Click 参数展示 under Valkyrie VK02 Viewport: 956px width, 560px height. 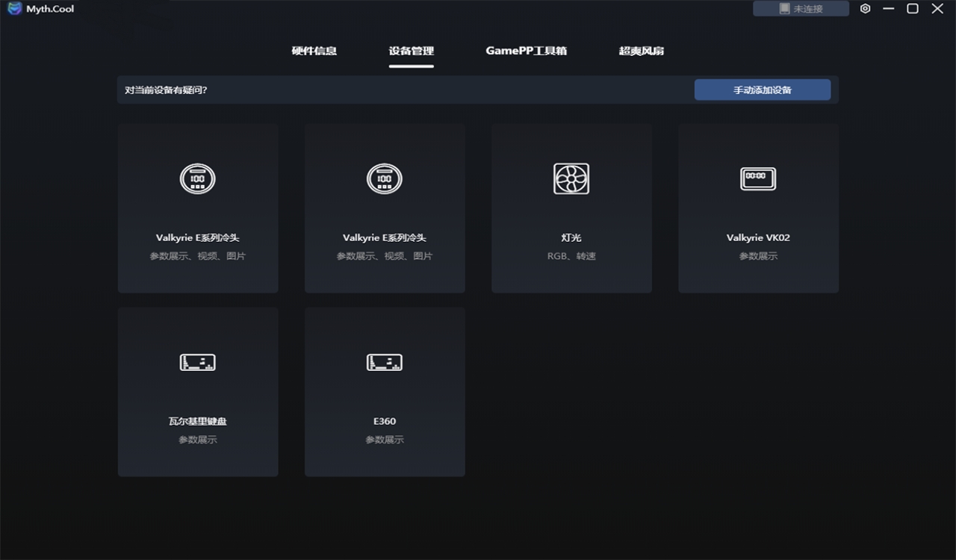click(x=758, y=256)
